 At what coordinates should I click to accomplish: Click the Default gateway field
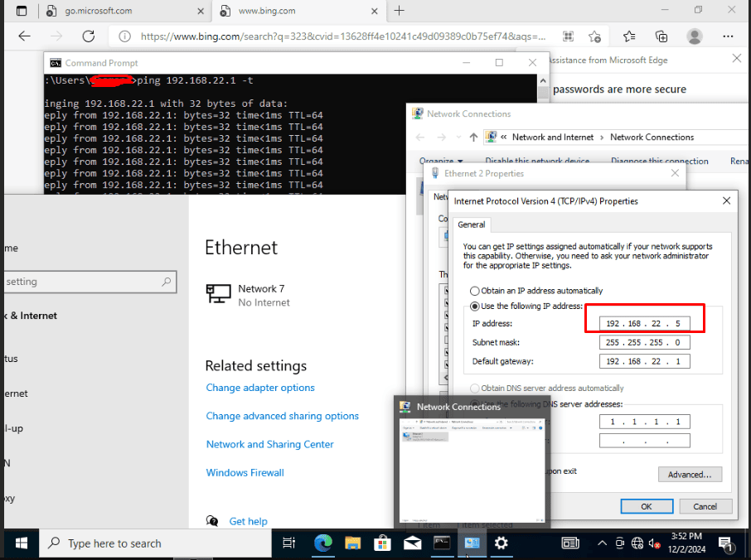645,361
